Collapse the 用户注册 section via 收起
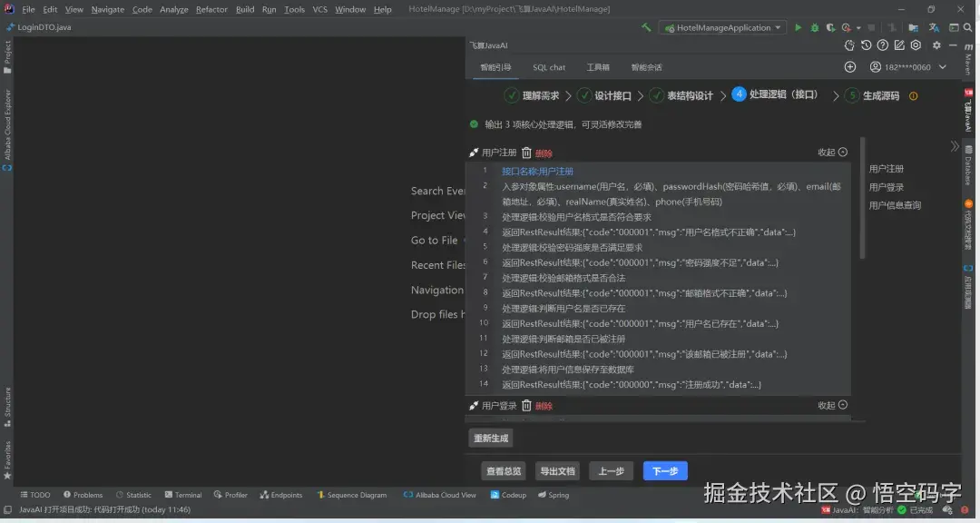Viewport: 980px width, 523px height. click(x=828, y=152)
